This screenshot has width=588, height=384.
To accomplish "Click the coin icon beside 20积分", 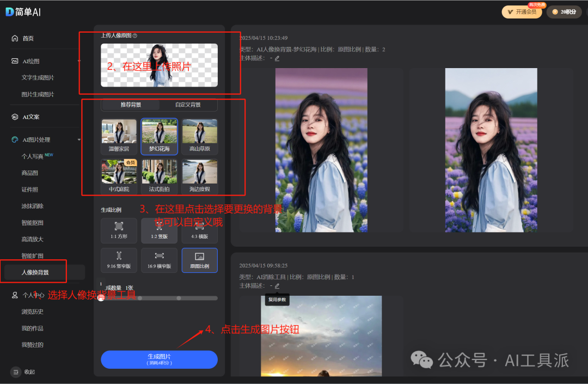I will pos(555,12).
